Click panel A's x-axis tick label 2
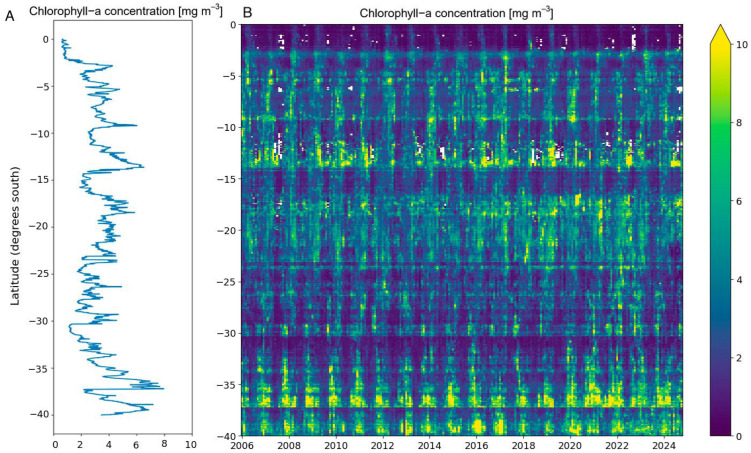The width and height of the screenshot is (751, 453). (82, 445)
